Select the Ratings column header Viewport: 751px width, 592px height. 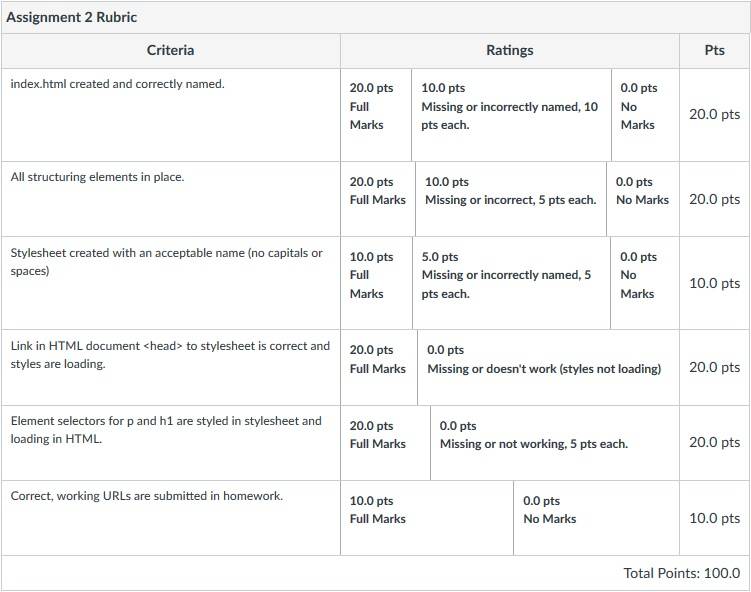click(510, 50)
